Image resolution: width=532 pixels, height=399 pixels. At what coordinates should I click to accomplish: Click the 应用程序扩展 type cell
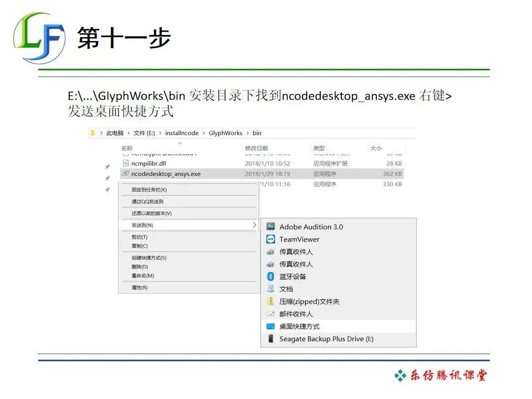click(330, 163)
